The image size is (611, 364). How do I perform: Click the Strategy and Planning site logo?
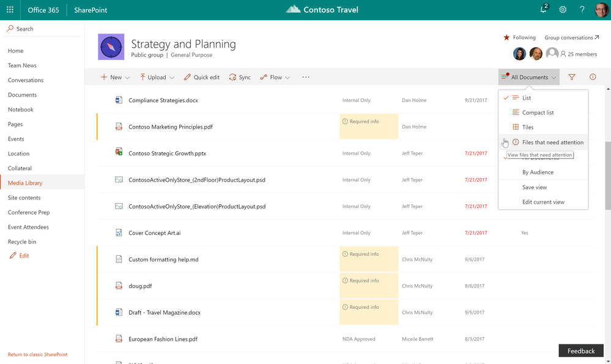tap(111, 47)
